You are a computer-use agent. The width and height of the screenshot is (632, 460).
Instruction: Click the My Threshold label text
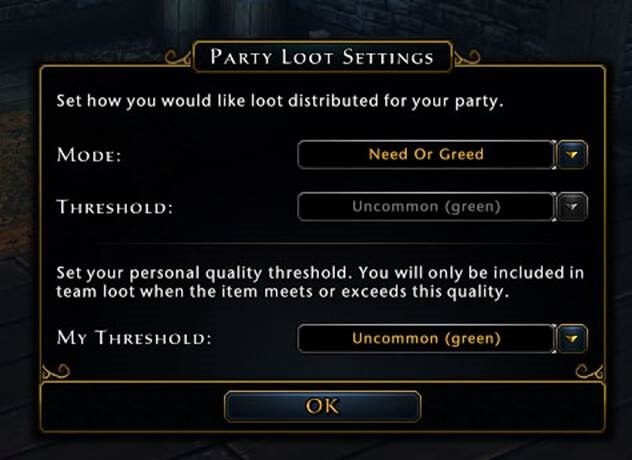134,338
